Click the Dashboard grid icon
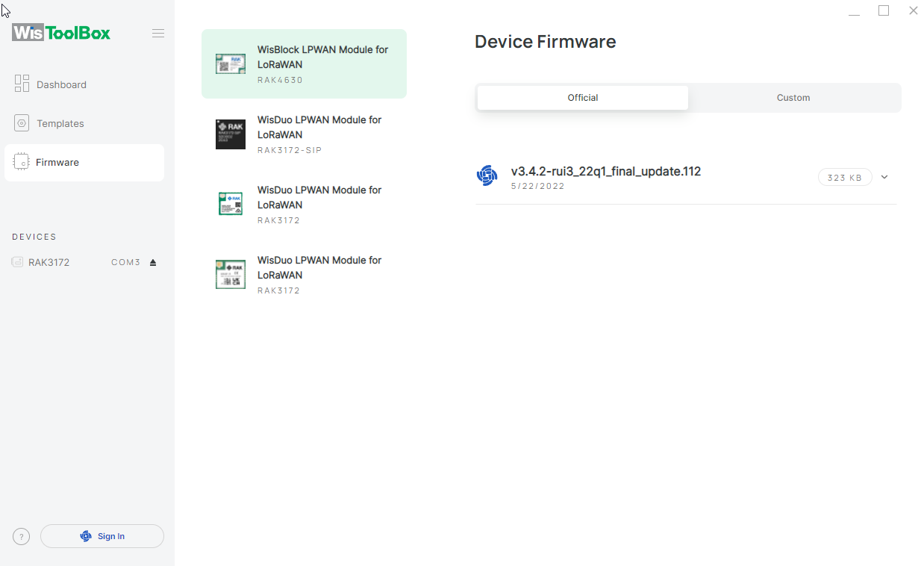Screen dimensions: 924x566 [22, 84]
